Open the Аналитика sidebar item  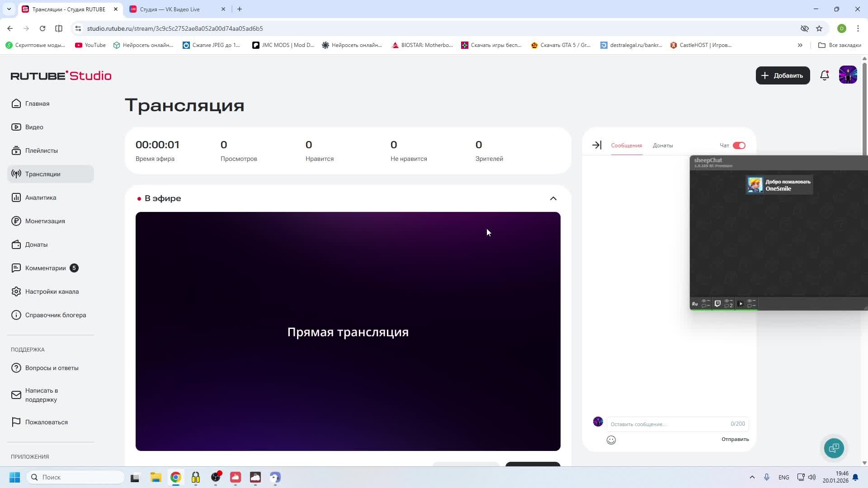[41, 197]
